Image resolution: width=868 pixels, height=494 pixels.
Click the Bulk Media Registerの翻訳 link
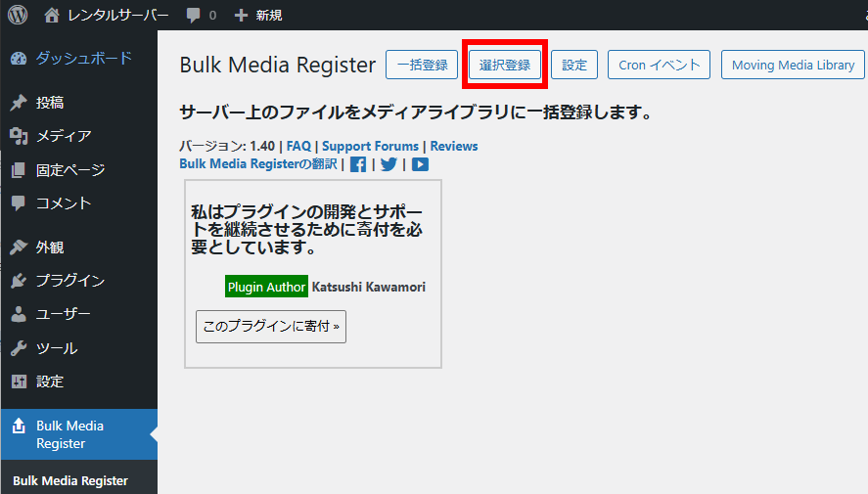[257, 163]
